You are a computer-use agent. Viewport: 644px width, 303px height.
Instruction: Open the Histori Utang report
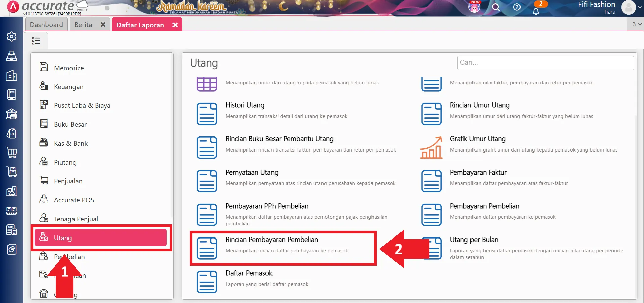tap(245, 105)
